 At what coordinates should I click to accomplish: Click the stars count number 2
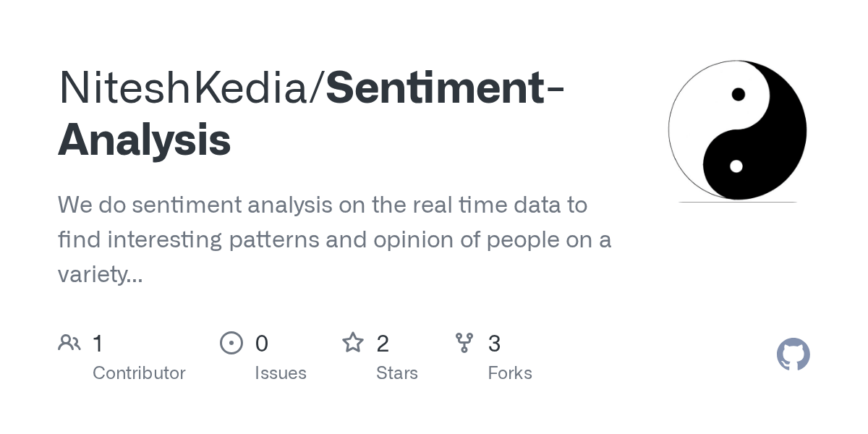tap(383, 343)
